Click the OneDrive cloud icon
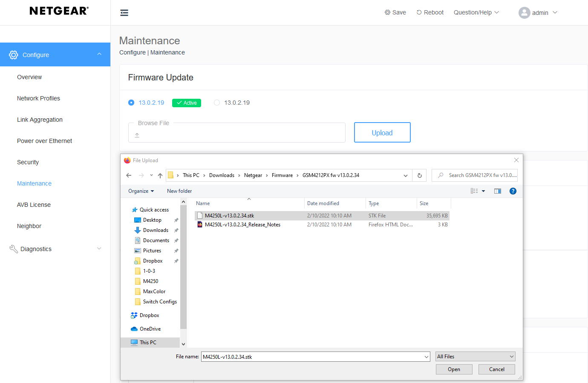This screenshot has height=383, width=588. point(134,329)
